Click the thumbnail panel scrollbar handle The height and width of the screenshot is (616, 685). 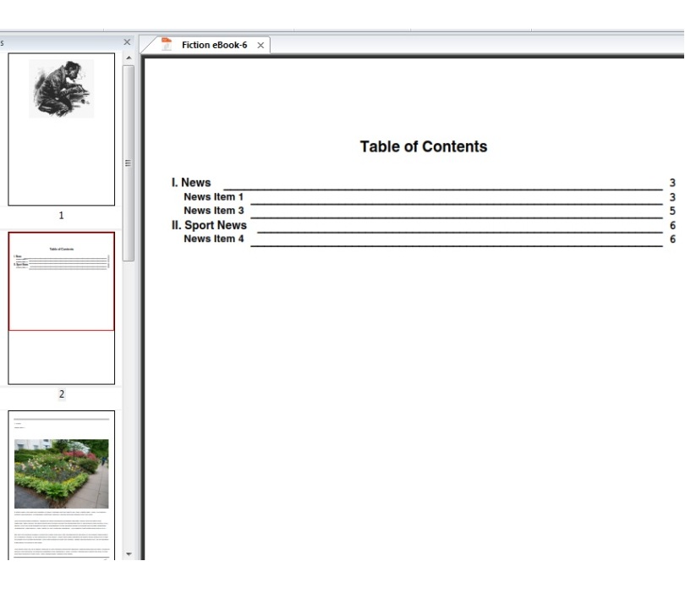[x=129, y=163]
